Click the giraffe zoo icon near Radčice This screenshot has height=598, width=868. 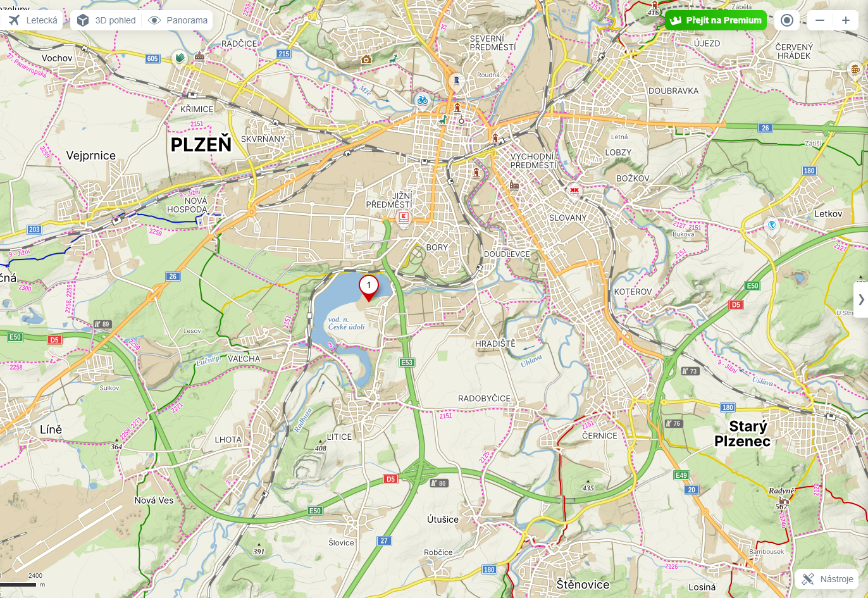[393, 59]
